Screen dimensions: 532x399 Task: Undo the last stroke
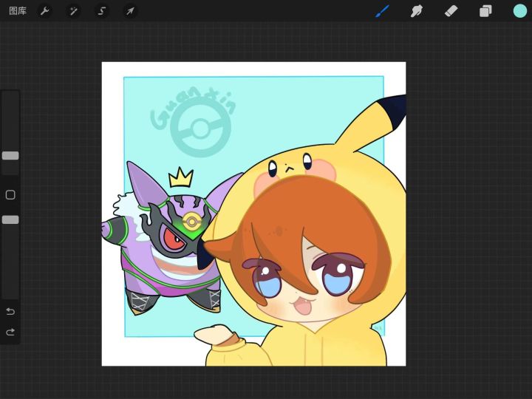(x=10, y=311)
